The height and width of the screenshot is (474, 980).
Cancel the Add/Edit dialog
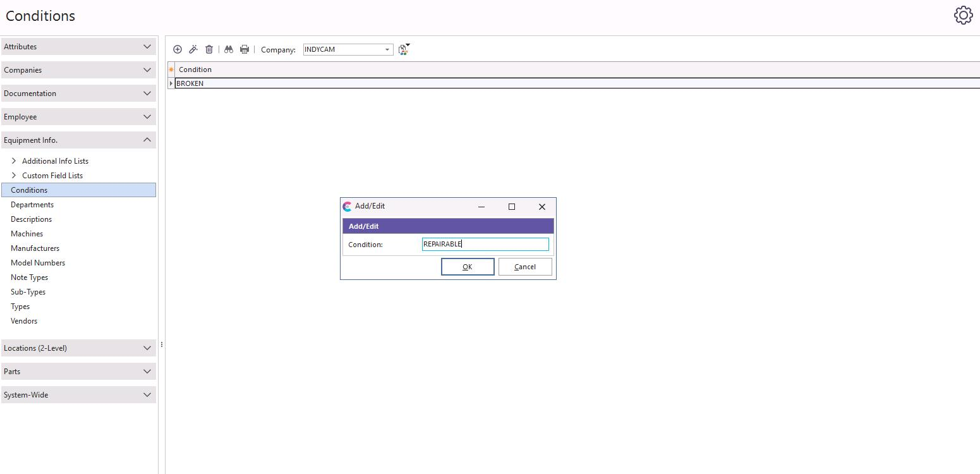pos(525,267)
